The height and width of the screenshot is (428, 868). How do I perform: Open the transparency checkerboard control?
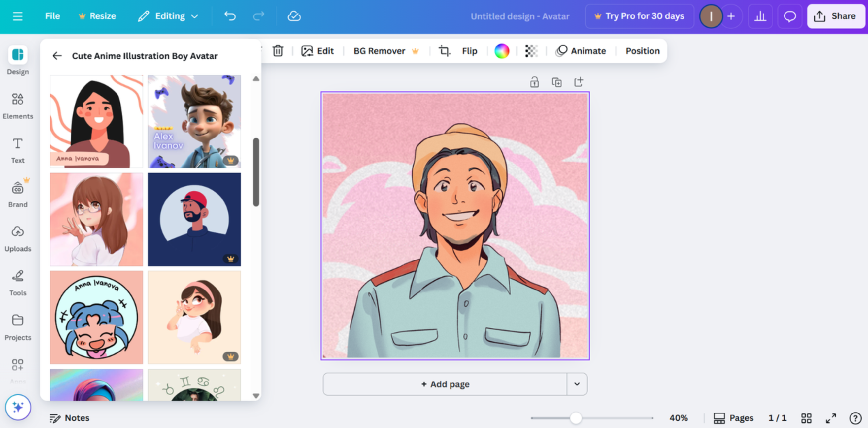pos(531,51)
